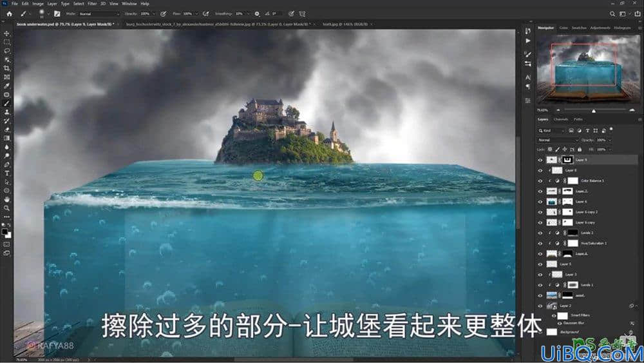Switch to the Paths tab

(x=578, y=119)
